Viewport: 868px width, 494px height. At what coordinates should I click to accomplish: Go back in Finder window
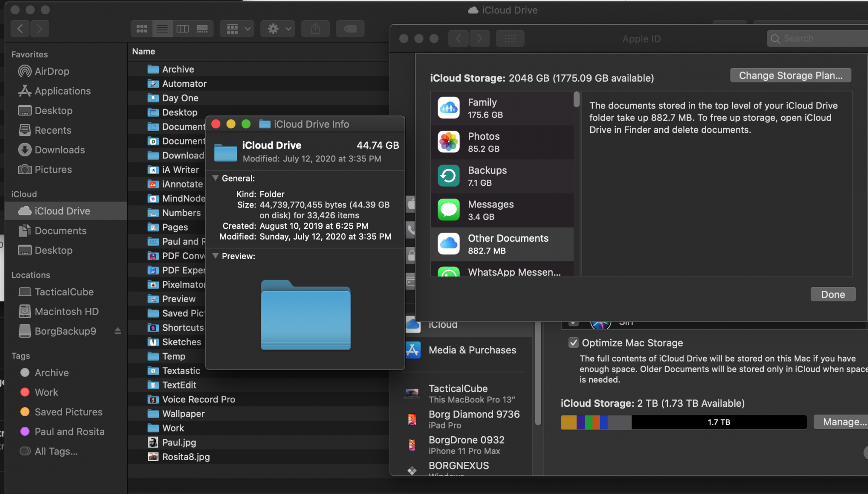click(20, 29)
